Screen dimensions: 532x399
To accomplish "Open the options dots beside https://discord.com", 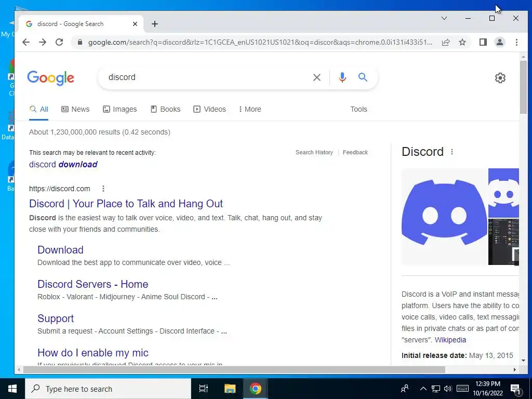I will [x=103, y=189].
